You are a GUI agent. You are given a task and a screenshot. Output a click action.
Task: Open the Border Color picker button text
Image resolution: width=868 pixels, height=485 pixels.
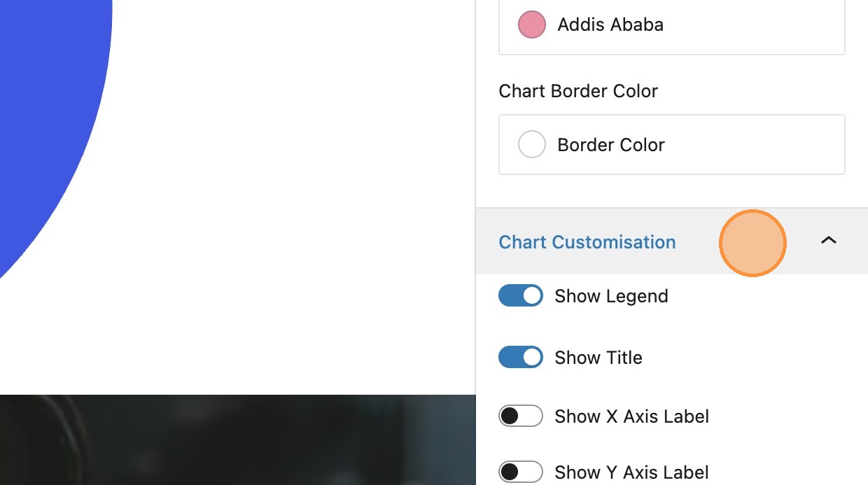click(610, 145)
